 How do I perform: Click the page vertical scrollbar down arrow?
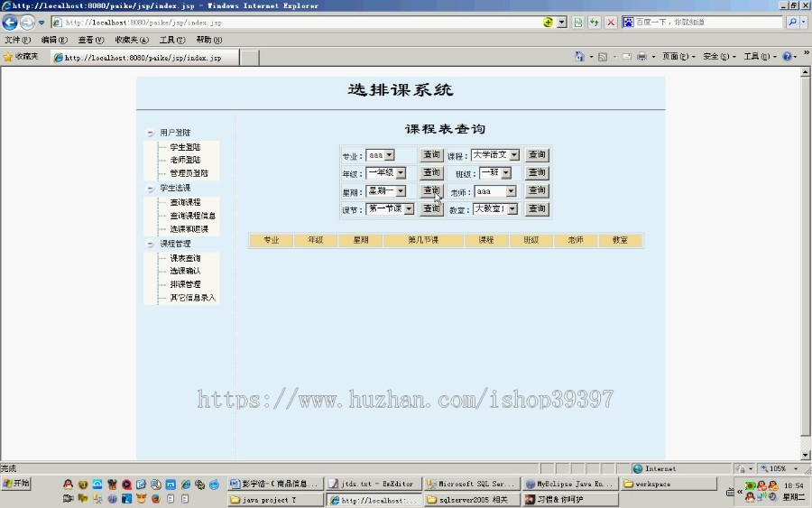(x=806, y=456)
